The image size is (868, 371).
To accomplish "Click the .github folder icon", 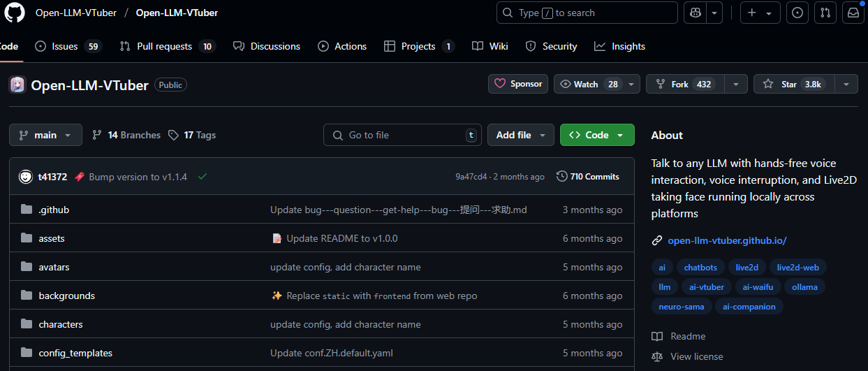I will point(27,210).
